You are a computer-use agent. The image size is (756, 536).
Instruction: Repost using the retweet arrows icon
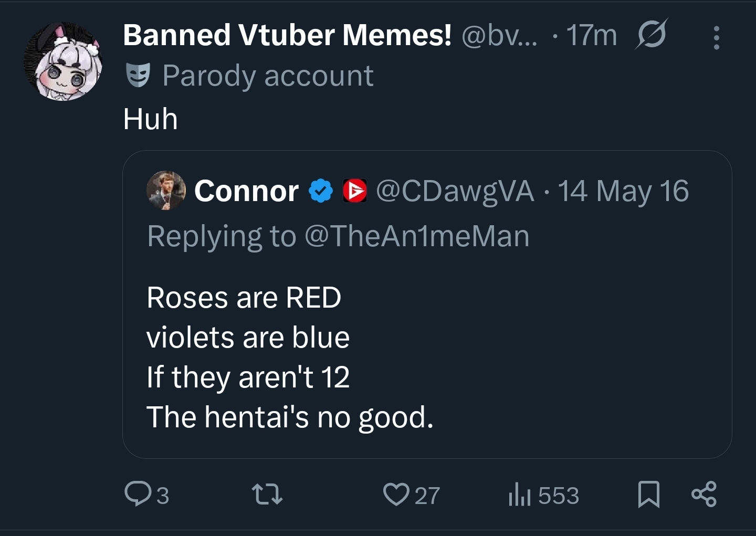[267, 495]
